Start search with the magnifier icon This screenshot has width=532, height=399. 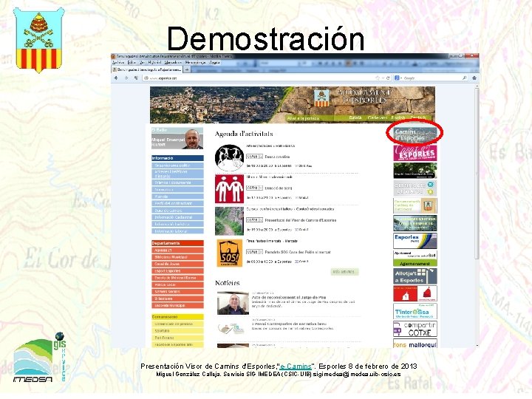coord(465,78)
